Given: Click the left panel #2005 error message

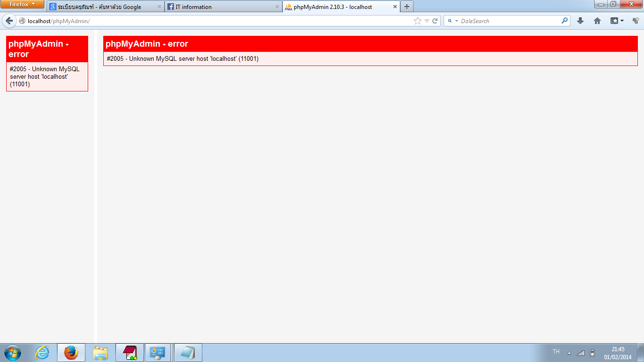Looking at the screenshot, I should [x=45, y=76].
